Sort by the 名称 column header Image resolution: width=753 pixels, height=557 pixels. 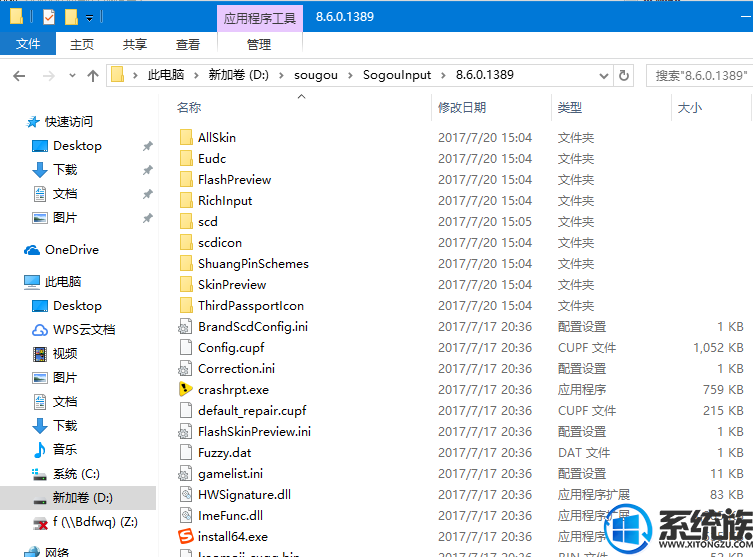[x=189, y=108]
